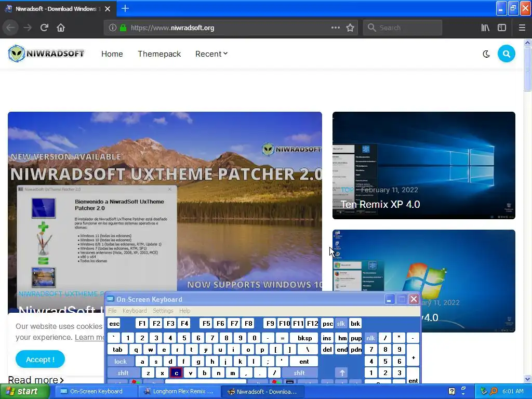This screenshot has width=532, height=399.
Task: Open the Firefox Library icon
Action: [x=485, y=28]
